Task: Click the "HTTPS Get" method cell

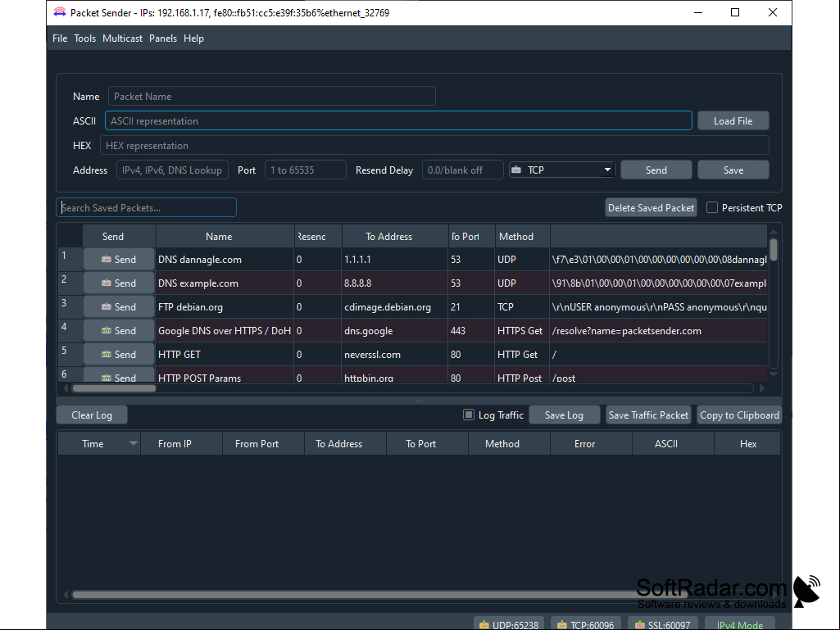Action: pos(522,330)
